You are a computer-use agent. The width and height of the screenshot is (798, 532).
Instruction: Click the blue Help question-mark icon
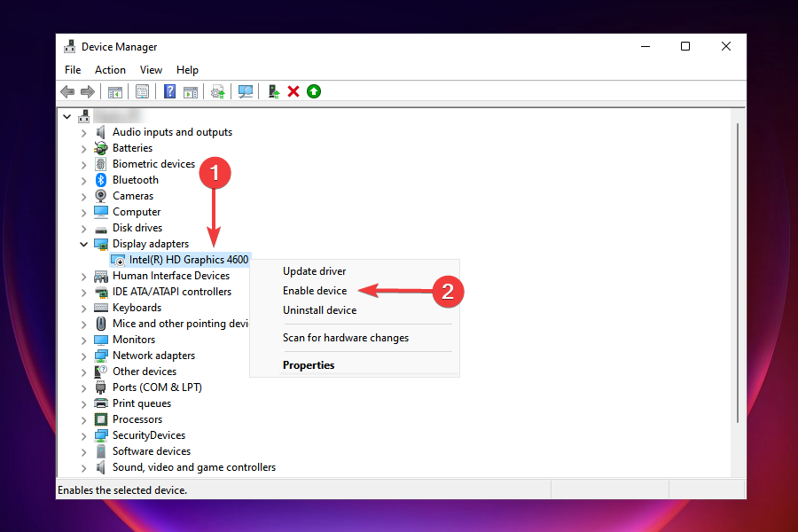[169, 91]
